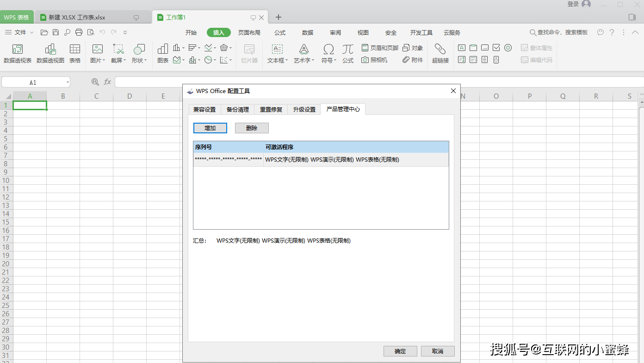Switch to the 开始 ribbon tab

191,32
